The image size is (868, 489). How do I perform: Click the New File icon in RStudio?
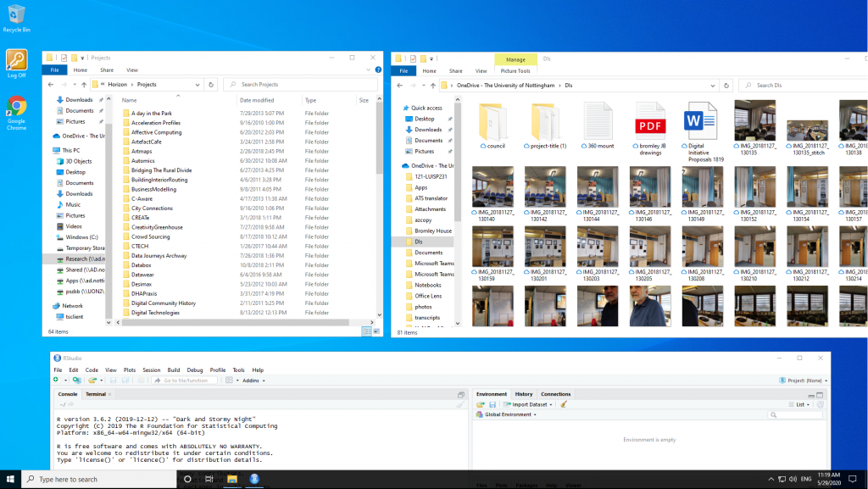pos(55,381)
